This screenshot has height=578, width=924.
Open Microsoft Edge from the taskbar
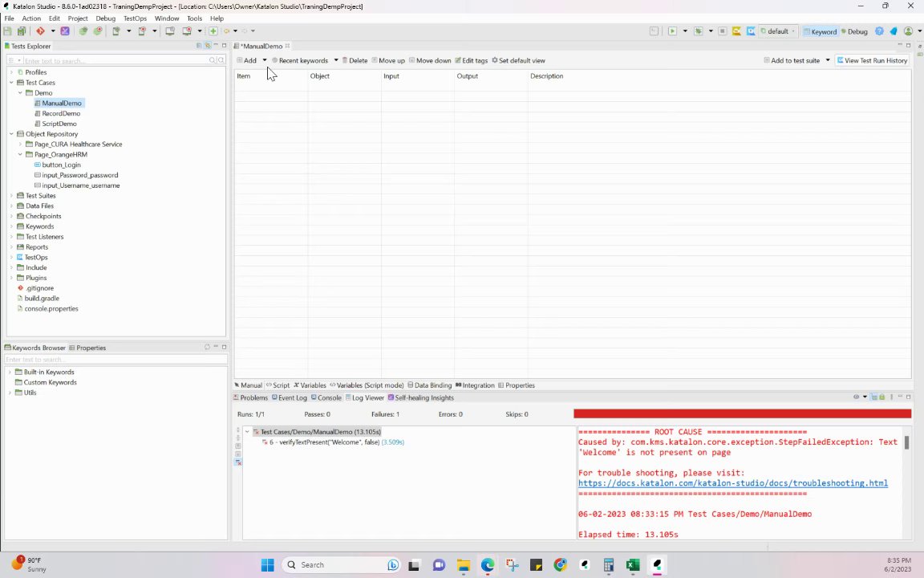click(x=488, y=565)
